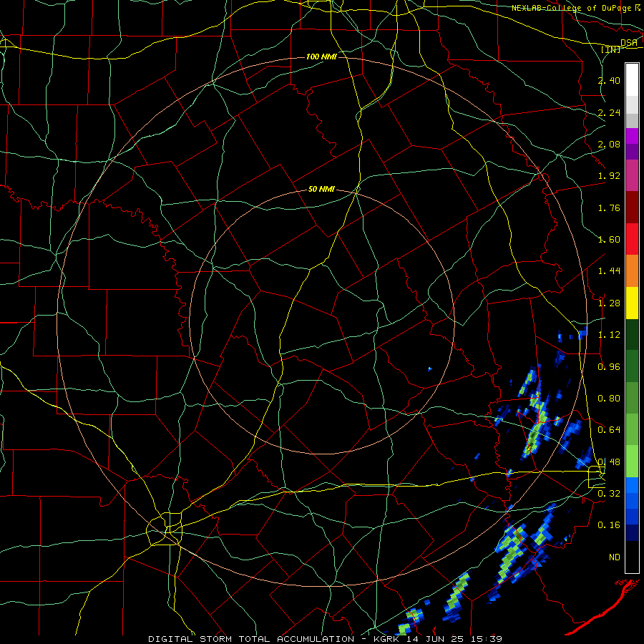Select the bright red swatch in the color scale
This screenshot has width=644, height=644.
click(632, 239)
